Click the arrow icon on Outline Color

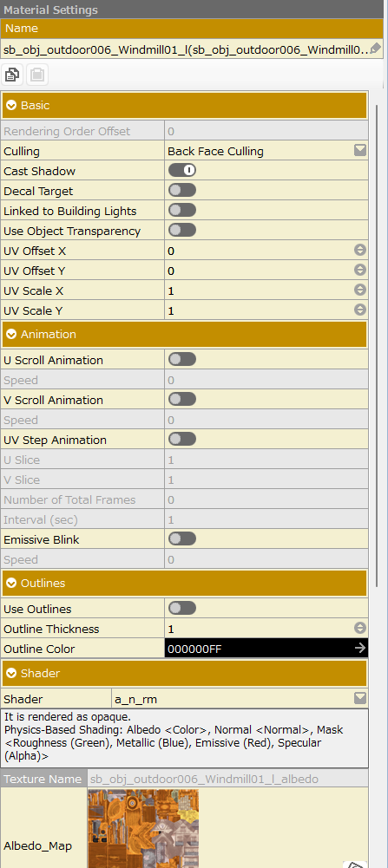click(360, 648)
